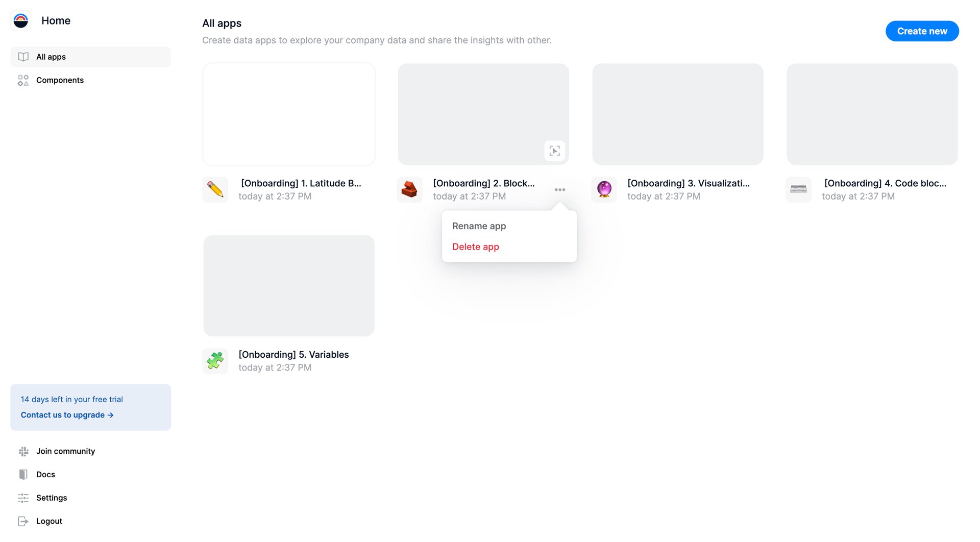Open the expand preview icon on the Blocks app thumbnail
The height and width of the screenshot is (542, 980).
[x=555, y=151]
